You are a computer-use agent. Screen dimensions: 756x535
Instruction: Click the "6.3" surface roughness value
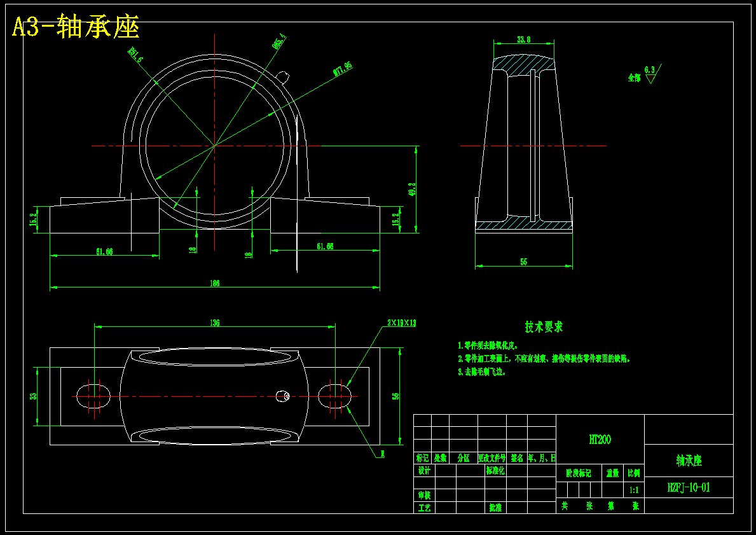click(649, 70)
